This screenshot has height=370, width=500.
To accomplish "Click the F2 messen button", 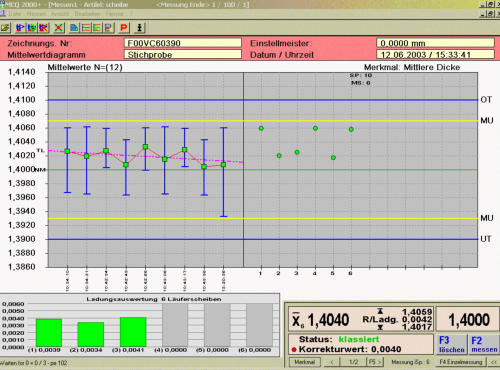I will click(484, 344).
